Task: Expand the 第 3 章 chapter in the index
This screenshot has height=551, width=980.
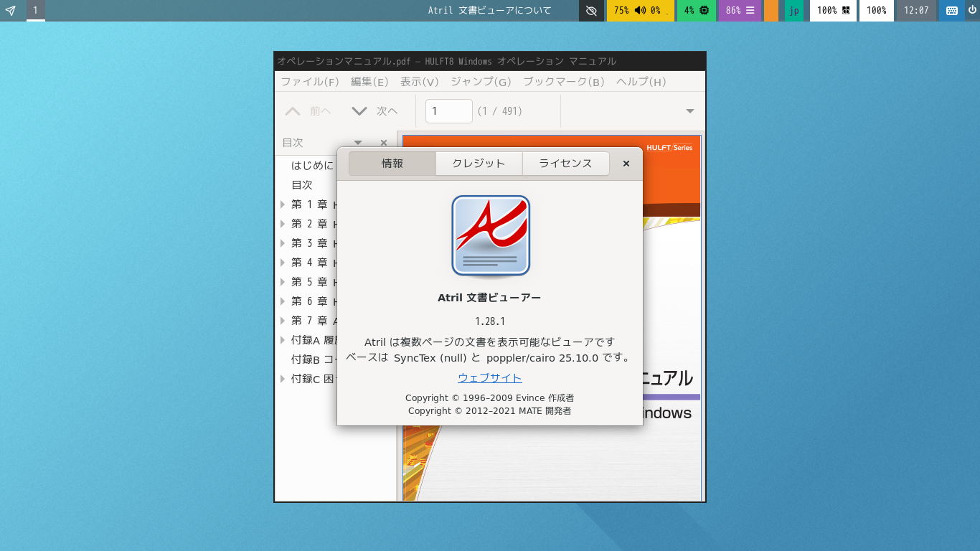Action: click(x=283, y=243)
